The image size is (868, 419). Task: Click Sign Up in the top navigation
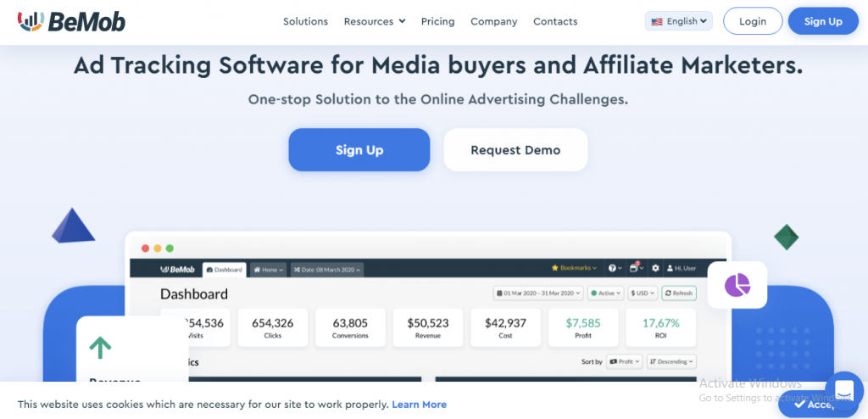coord(823,21)
